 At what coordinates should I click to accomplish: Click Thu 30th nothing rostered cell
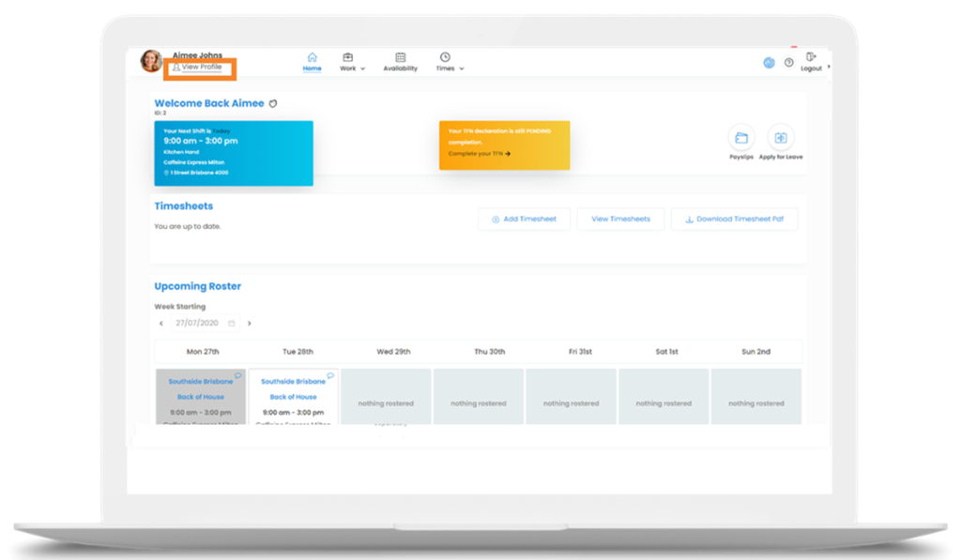pyautogui.click(x=479, y=397)
